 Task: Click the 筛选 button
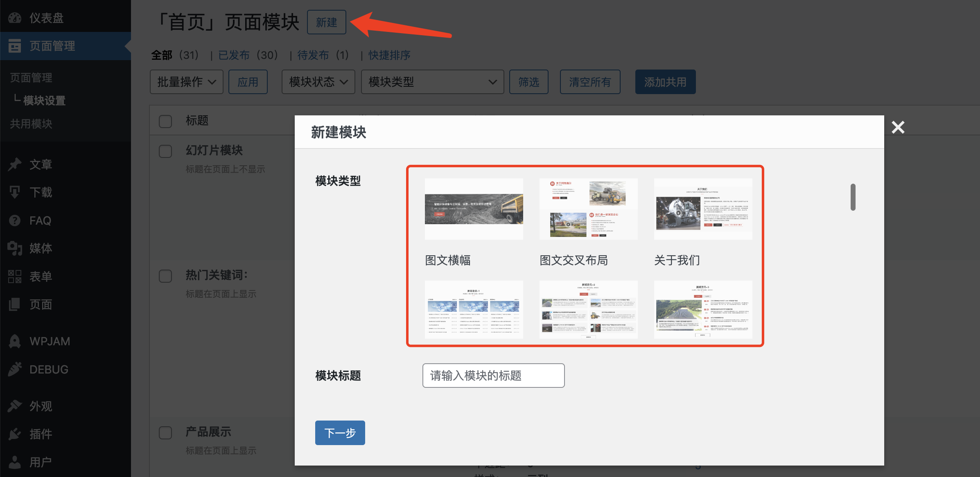(529, 82)
